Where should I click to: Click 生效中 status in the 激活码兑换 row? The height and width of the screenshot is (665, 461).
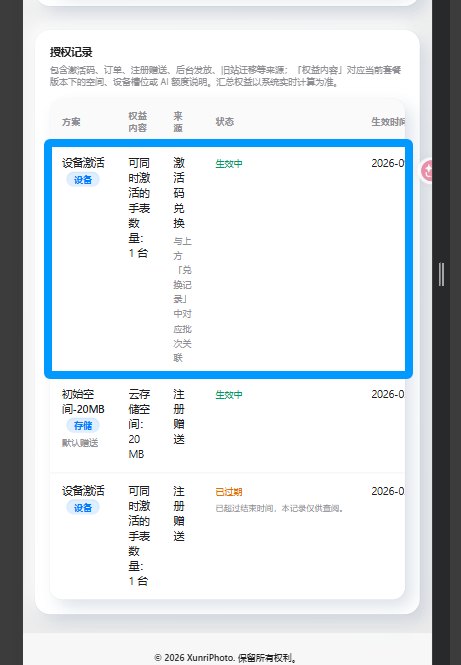tap(229, 164)
